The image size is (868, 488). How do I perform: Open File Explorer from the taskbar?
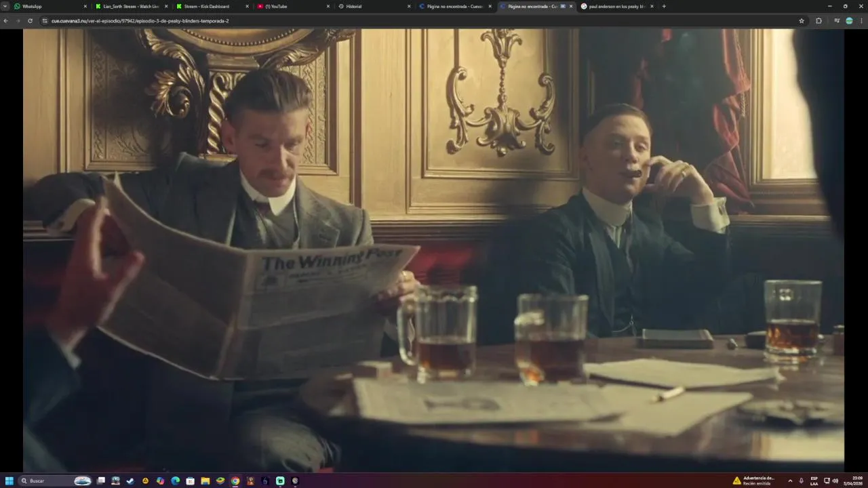click(205, 481)
